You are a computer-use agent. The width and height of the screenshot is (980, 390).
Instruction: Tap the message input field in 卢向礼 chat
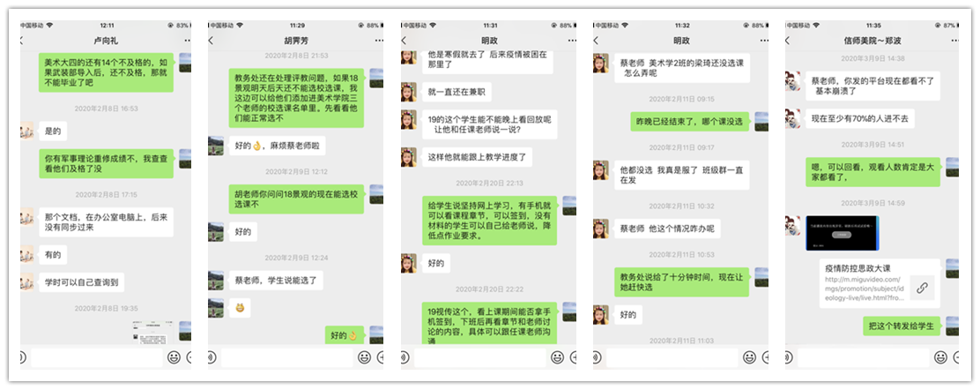pyautogui.click(x=97, y=357)
